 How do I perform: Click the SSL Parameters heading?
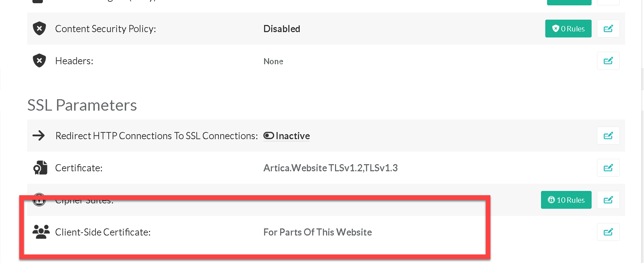pyautogui.click(x=82, y=105)
